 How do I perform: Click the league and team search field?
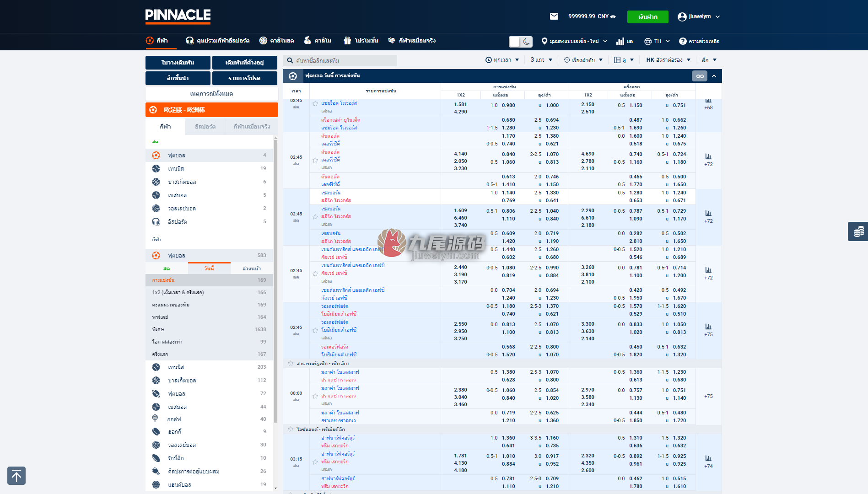click(x=340, y=60)
